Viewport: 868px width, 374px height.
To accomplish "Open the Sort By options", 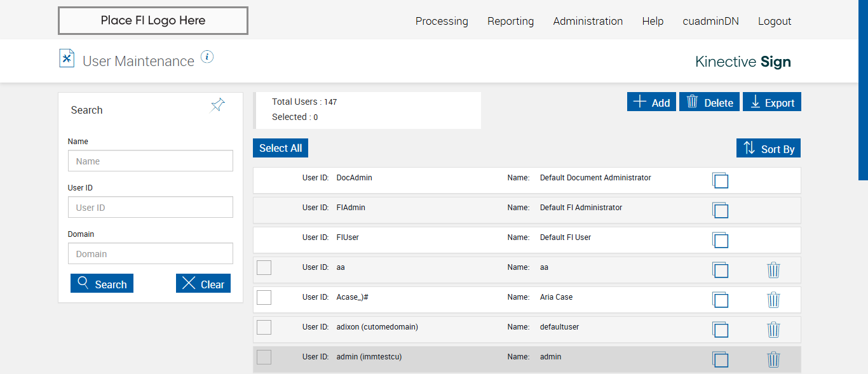I will 769,149.
